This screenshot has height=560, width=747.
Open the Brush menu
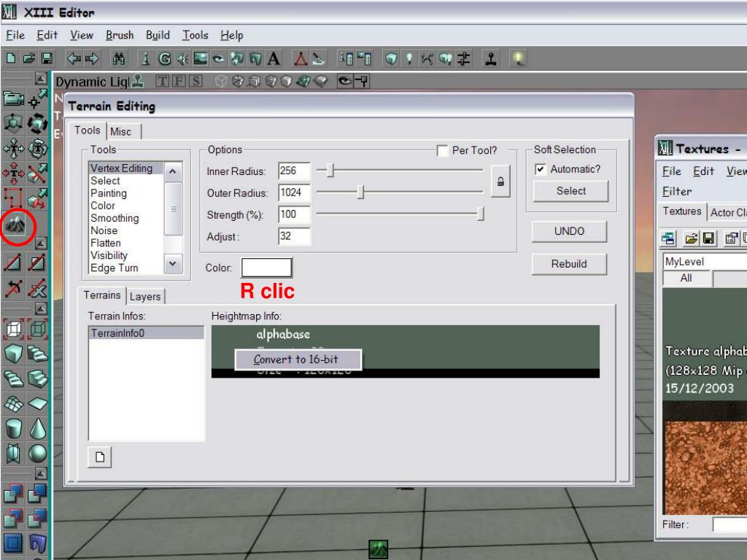tap(120, 35)
